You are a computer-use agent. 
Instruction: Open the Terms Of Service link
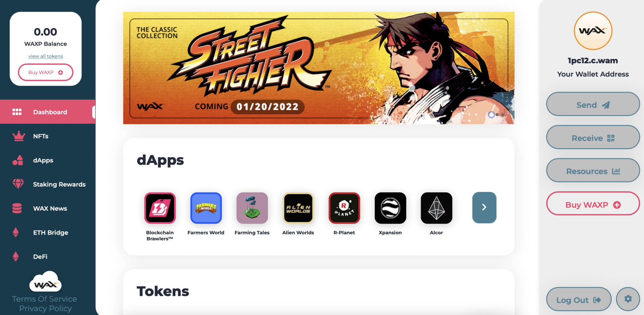[x=44, y=299]
